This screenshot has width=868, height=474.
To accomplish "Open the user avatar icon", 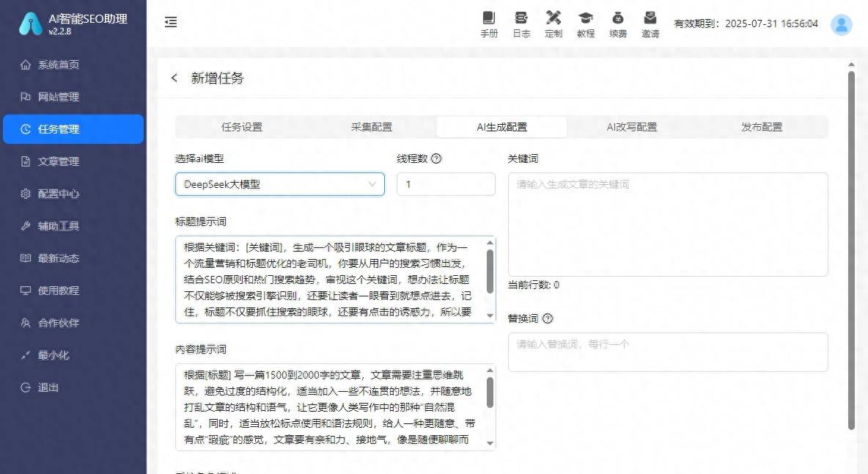I will point(841,24).
